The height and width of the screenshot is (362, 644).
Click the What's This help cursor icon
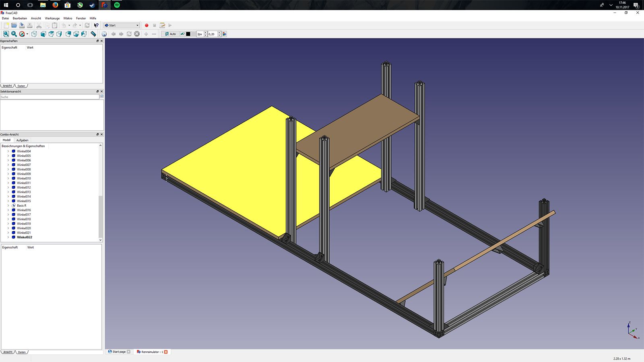96,25
